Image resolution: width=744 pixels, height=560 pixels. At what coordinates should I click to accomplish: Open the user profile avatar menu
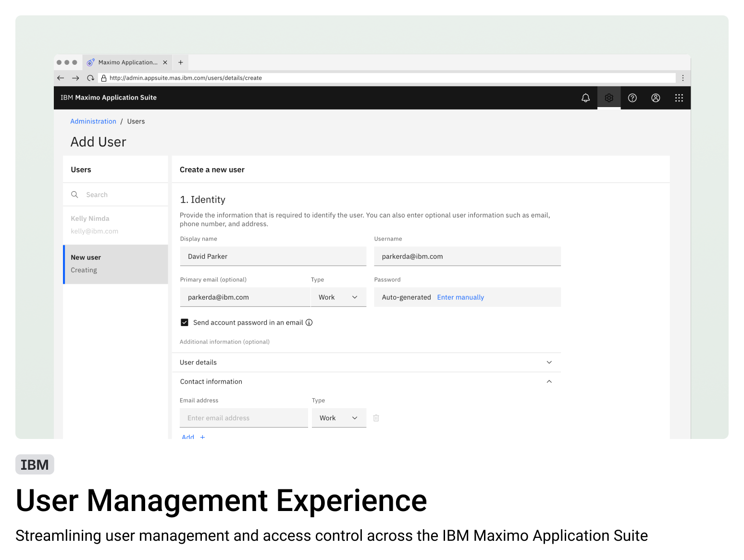coord(656,97)
